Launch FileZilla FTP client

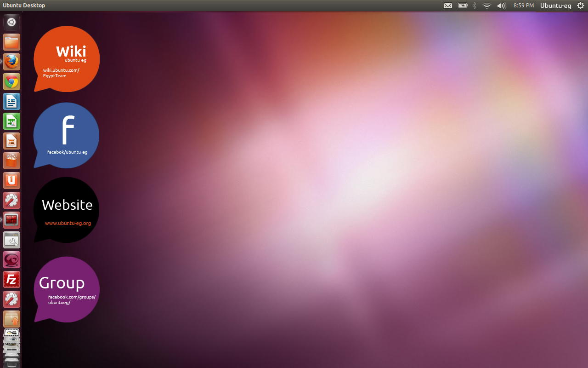[11, 279]
